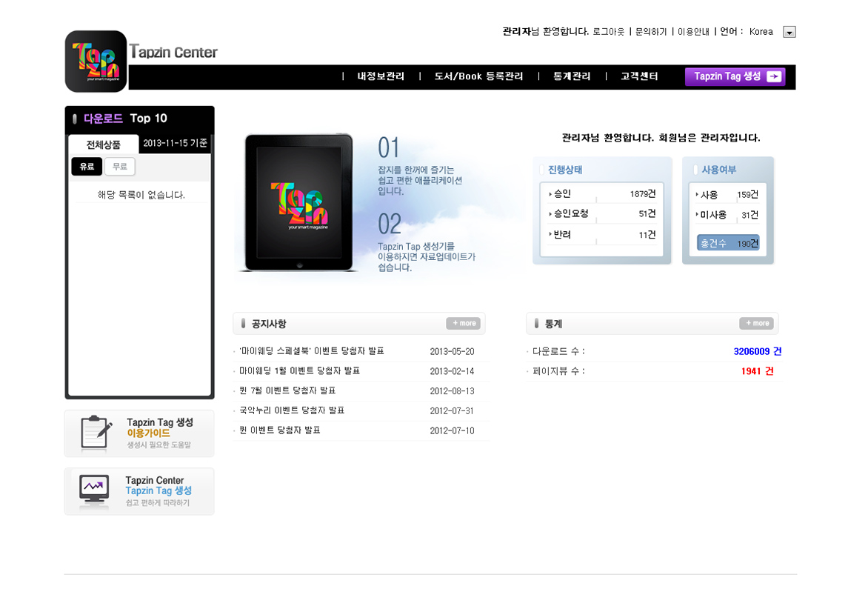The width and height of the screenshot is (868, 589).
Task: Click the Tapzin logo icon
Action: [96, 61]
